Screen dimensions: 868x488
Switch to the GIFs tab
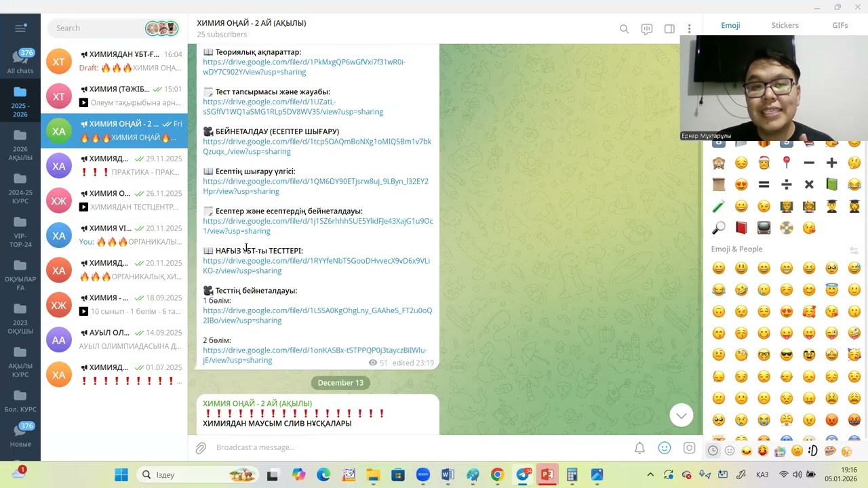click(x=840, y=25)
